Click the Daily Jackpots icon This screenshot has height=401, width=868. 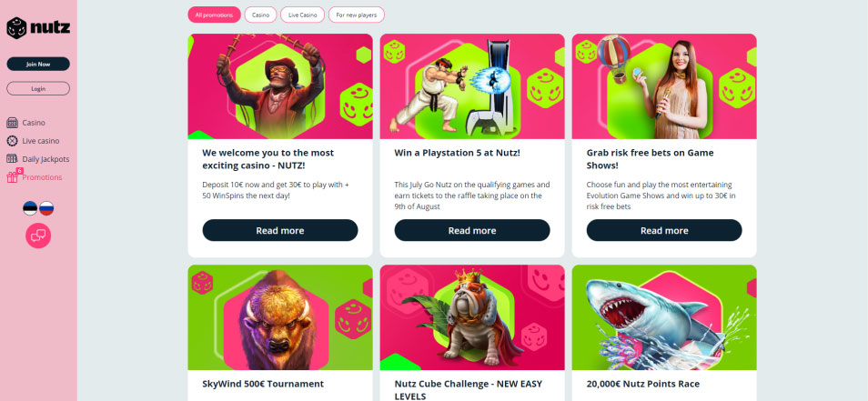click(x=12, y=159)
